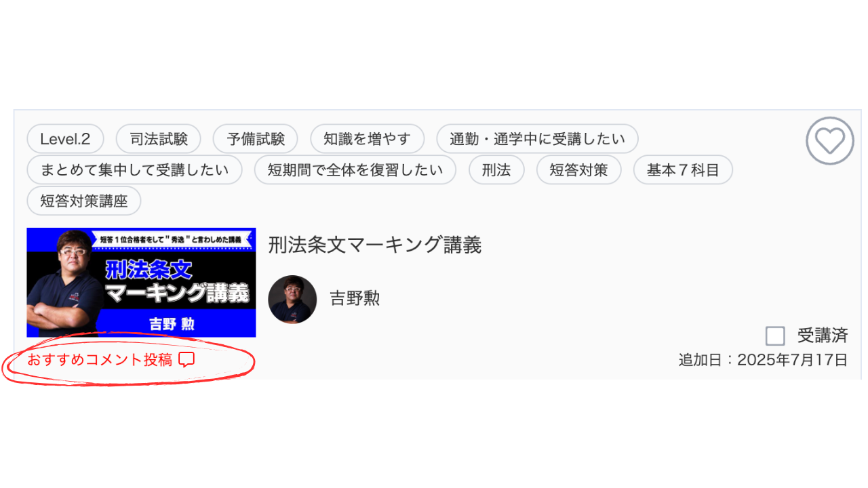Select the 基本７科目 tag

(x=683, y=170)
